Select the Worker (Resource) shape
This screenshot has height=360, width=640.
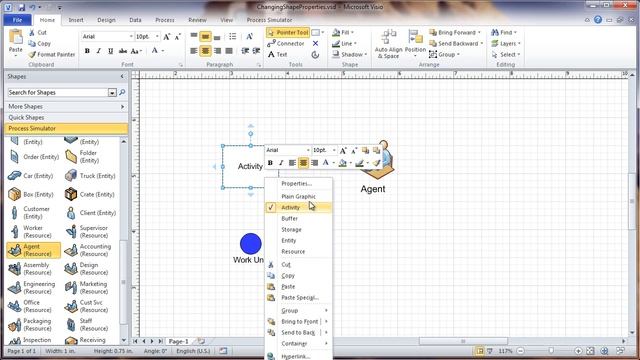pos(34,231)
